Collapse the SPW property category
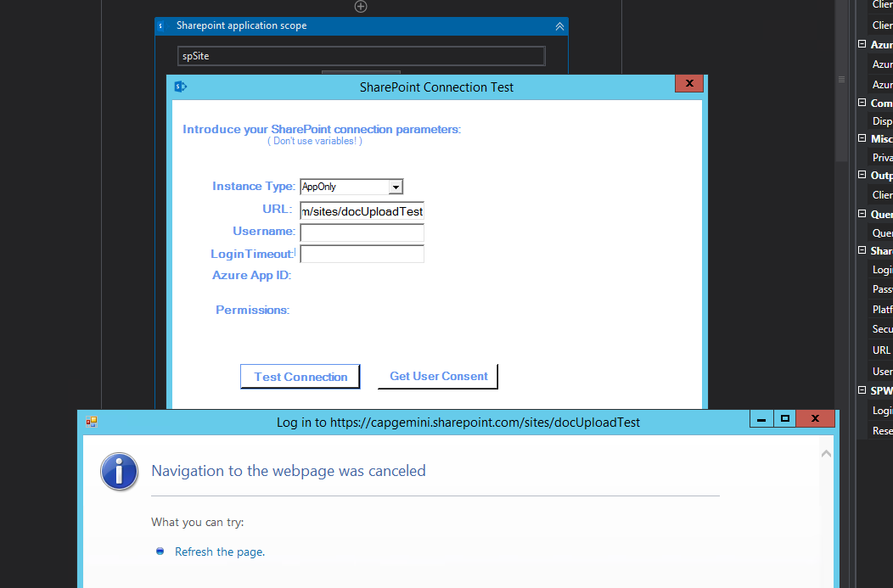The height and width of the screenshot is (588, 893). point(862,390)
